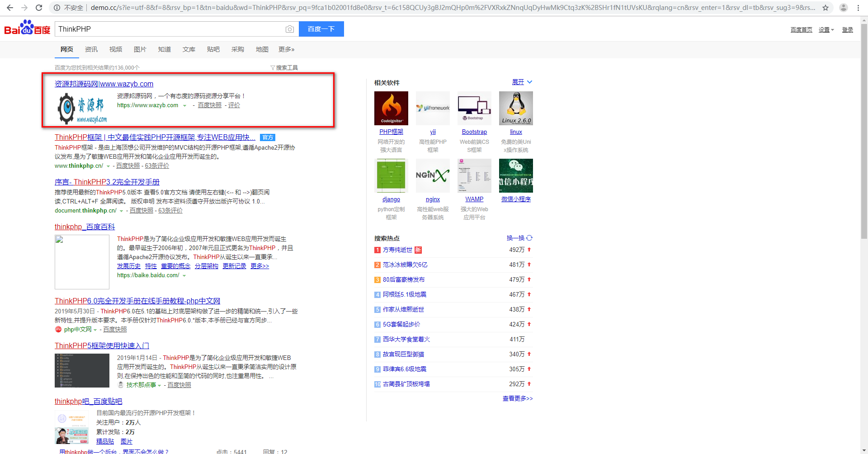Open the NGINX logo thumbnail
This screenshot has width=868, height=454.
[433, 175]
